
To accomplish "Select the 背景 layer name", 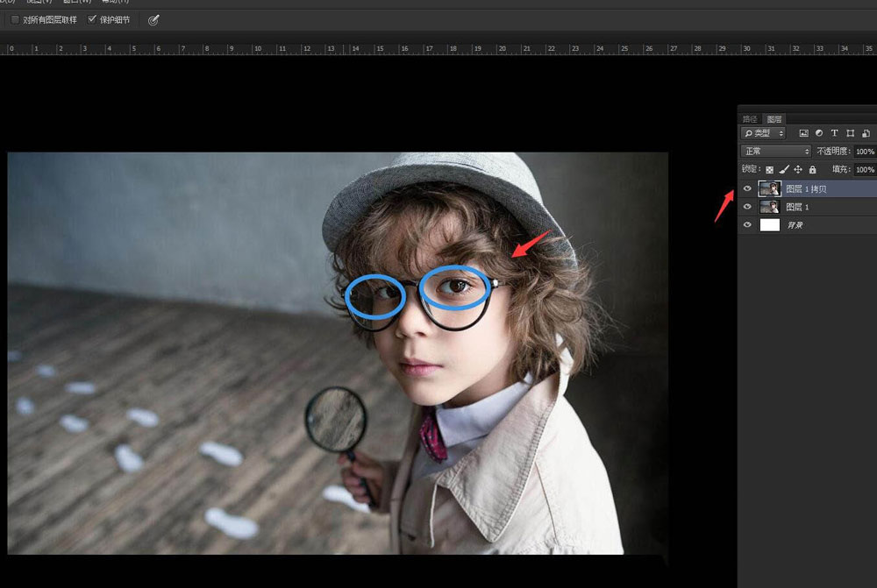I will (795, 224).
